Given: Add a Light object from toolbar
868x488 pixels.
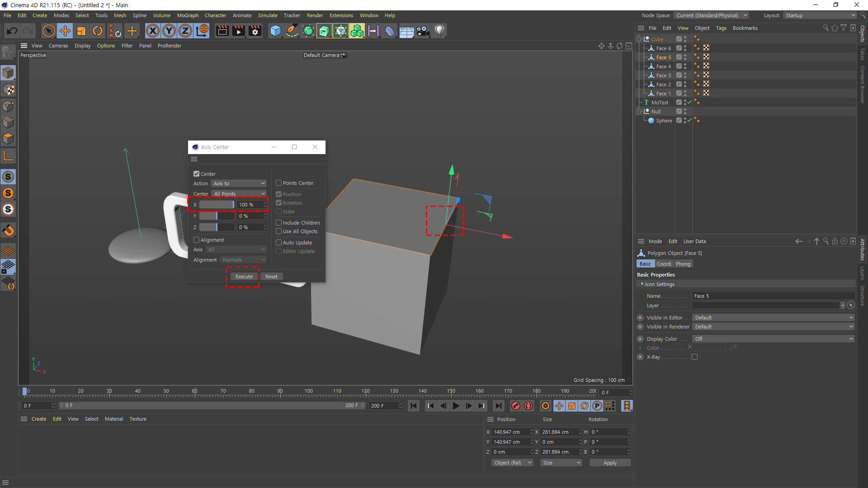Looking at the screenshot, I should [439, 31].
